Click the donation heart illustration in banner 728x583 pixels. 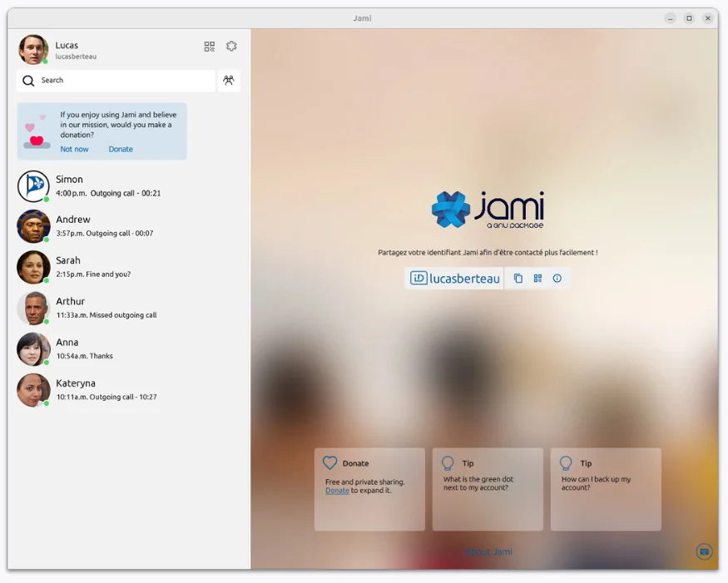(x=37, y=131)
